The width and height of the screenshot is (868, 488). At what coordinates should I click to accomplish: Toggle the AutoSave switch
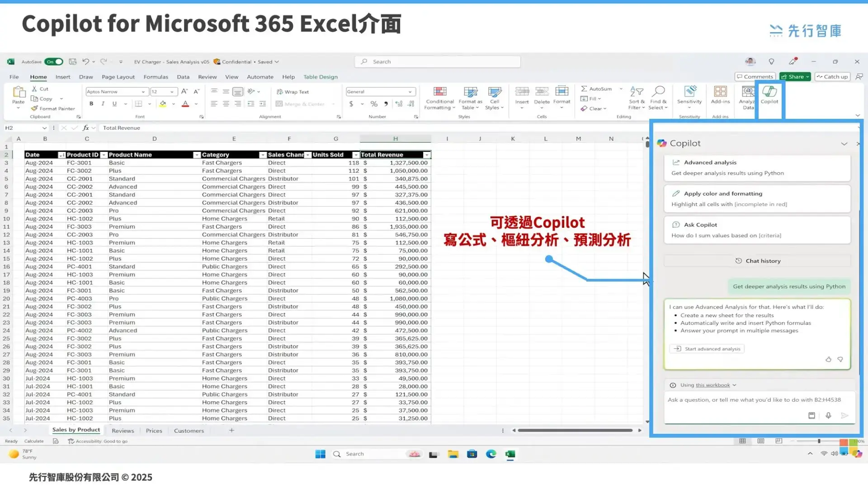click(53, 61)
